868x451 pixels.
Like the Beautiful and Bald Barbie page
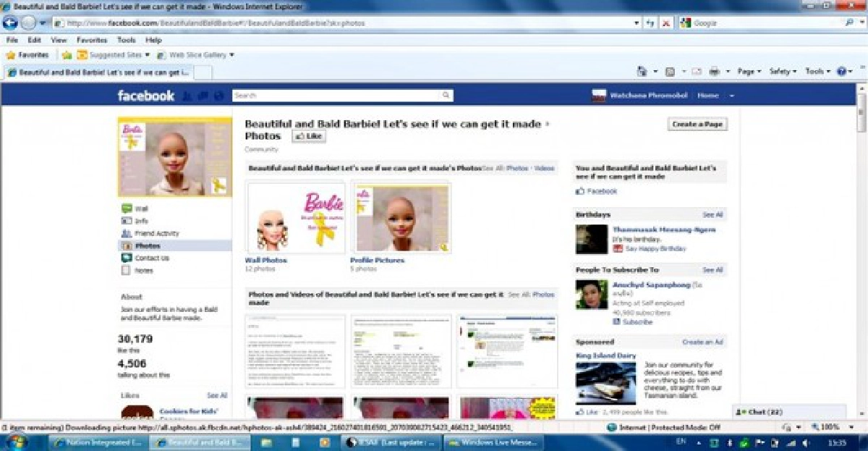(x=309, y=136)
